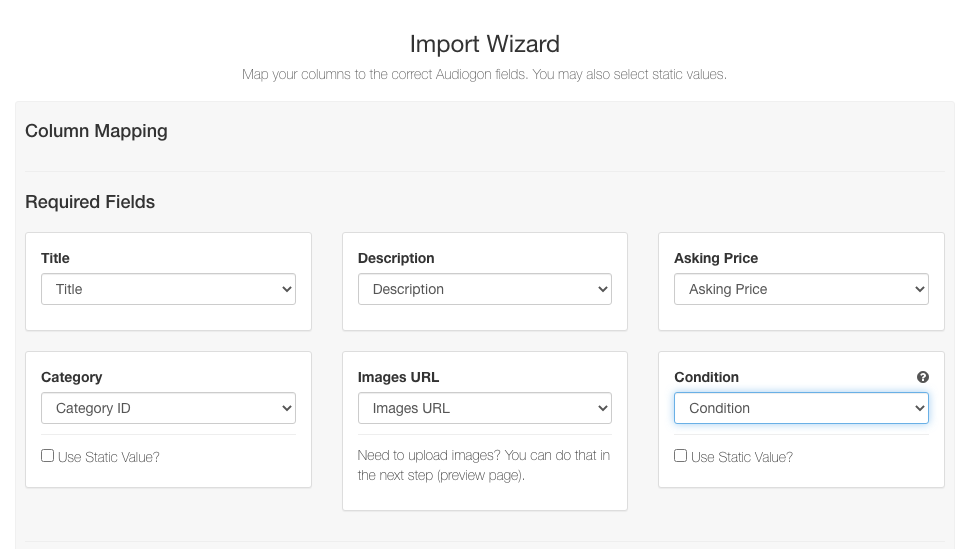
Task: Click the Condition help question mark icon
Action: (x=922, y=377)
